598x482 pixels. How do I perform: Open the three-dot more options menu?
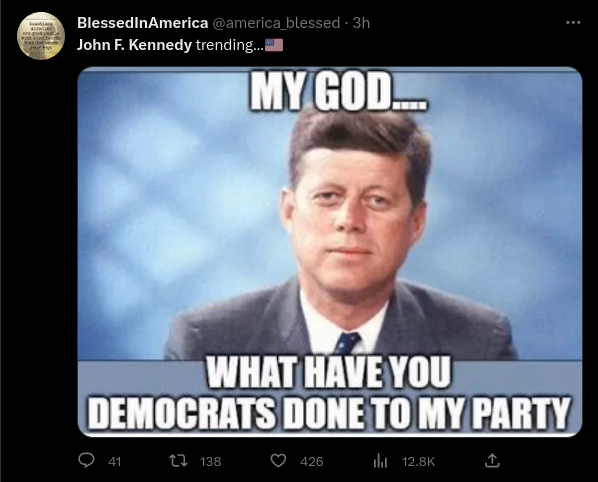click(573, 23)
